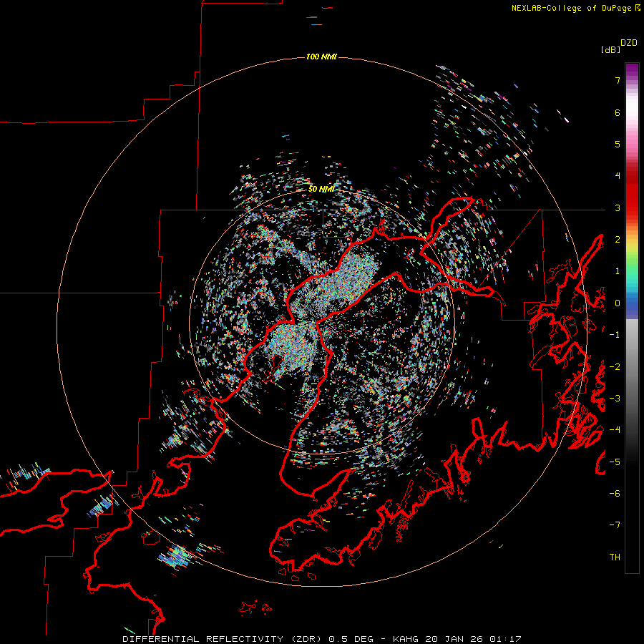
Task: Click the -1 value on the color scale
Action: click(x=615, y=335)
